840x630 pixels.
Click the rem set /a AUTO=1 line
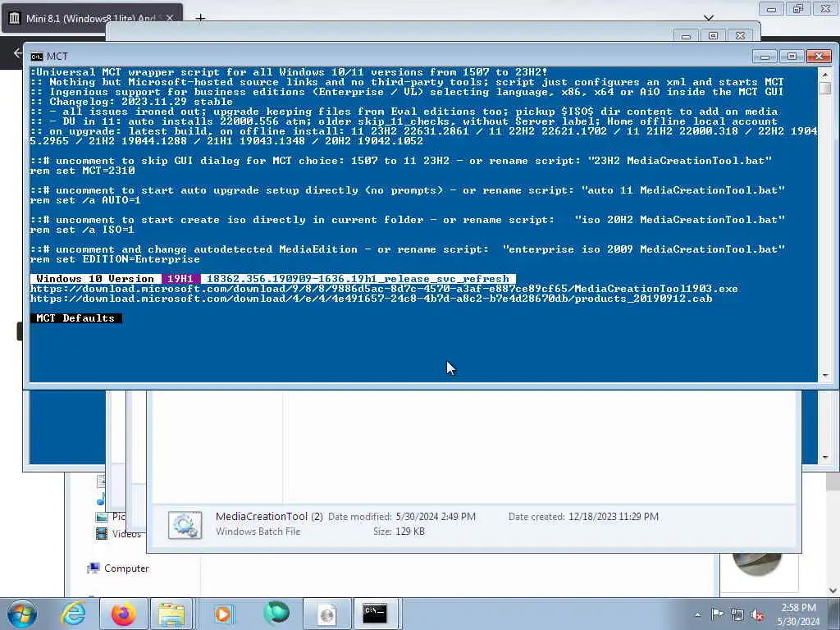(85, 200)
